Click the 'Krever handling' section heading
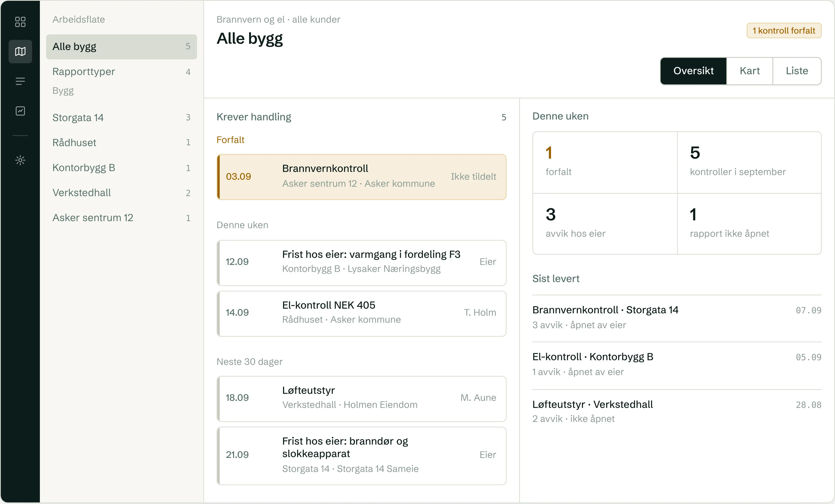This screenshot has height=504, width=835. 254,117
